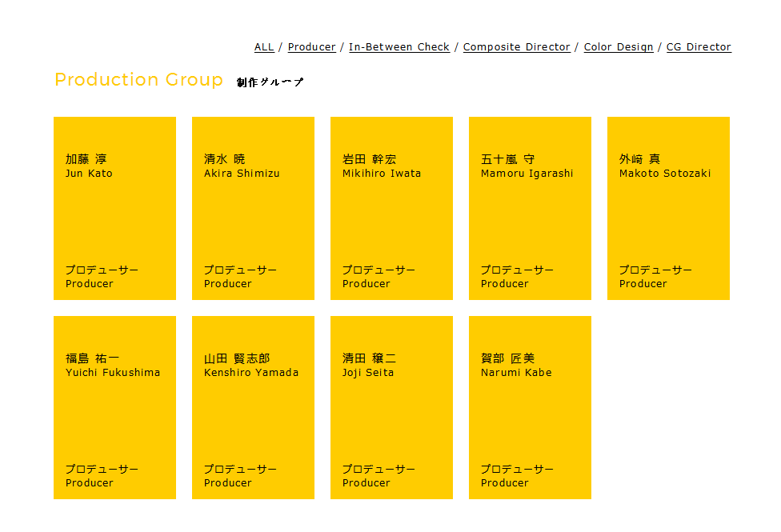Click the 制作グループ subtitle text
Image resolution: width=781 pixels, height=532 pixels.
pos(270,82)
